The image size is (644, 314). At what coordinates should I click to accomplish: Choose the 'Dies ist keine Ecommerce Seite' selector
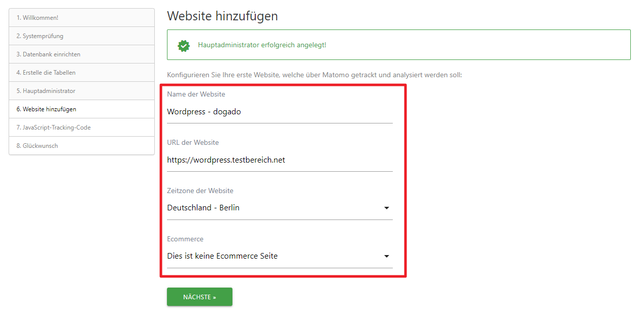click(x=280, y=257)
